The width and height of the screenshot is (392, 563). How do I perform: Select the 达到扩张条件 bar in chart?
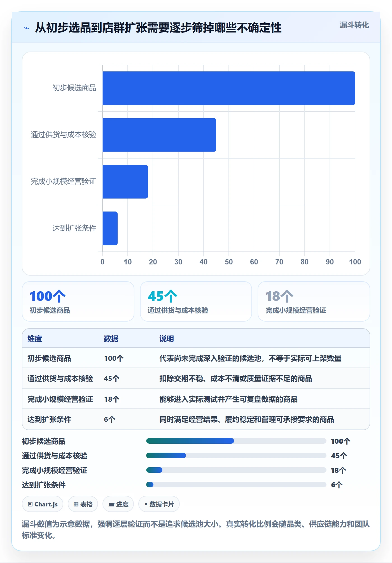[x=110, y=228]
